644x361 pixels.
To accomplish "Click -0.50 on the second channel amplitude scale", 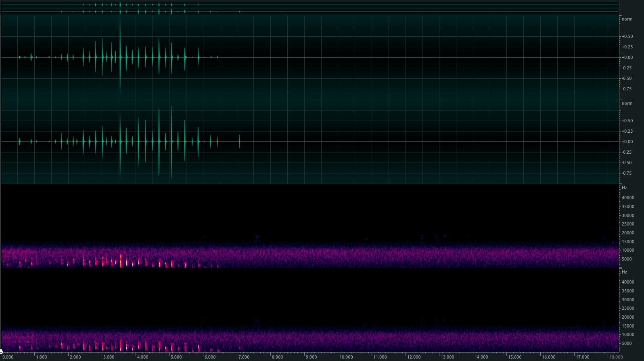I will click(x=627, y=163).
